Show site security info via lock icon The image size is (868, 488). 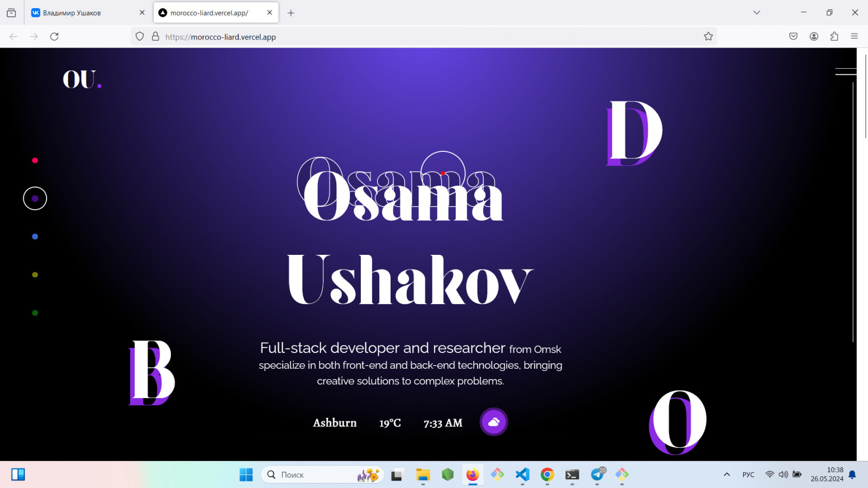coord(155,36)
